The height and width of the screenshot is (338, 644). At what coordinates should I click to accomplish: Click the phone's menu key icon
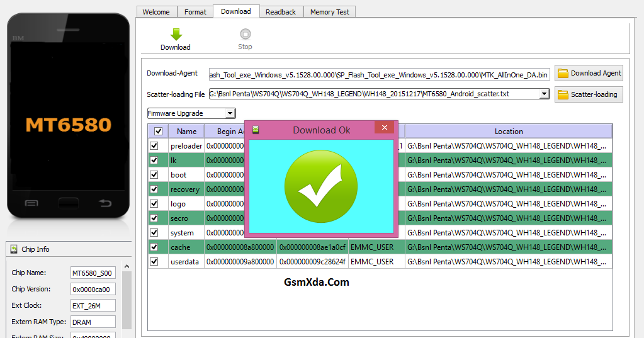point(31,203)
